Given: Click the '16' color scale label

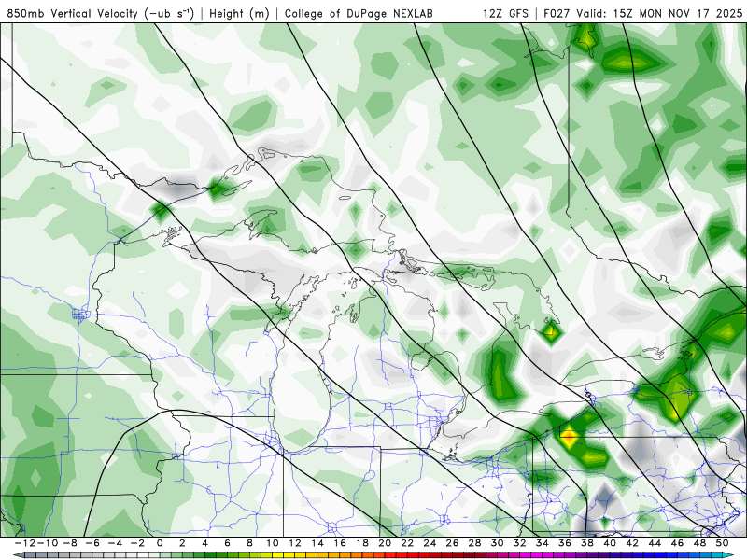Looking at the screenshot, I should pyautogui.click(x=340, y=543).
